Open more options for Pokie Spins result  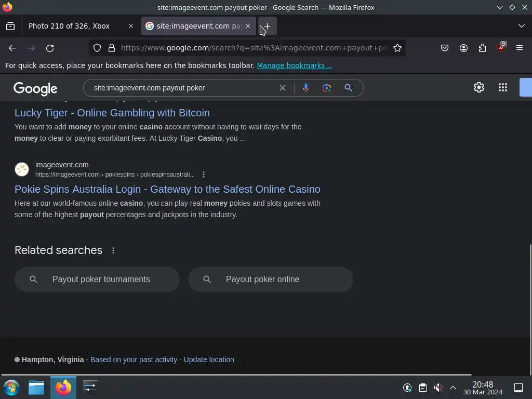[204, 175]
